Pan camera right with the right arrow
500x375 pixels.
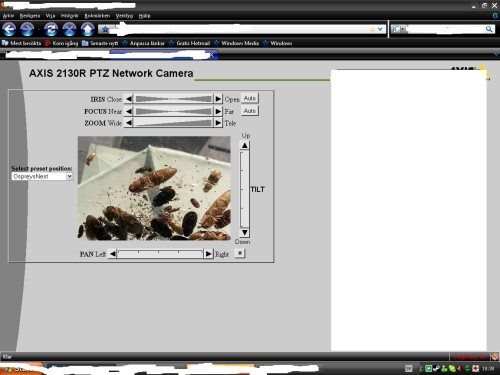click(x=208, y=254)
